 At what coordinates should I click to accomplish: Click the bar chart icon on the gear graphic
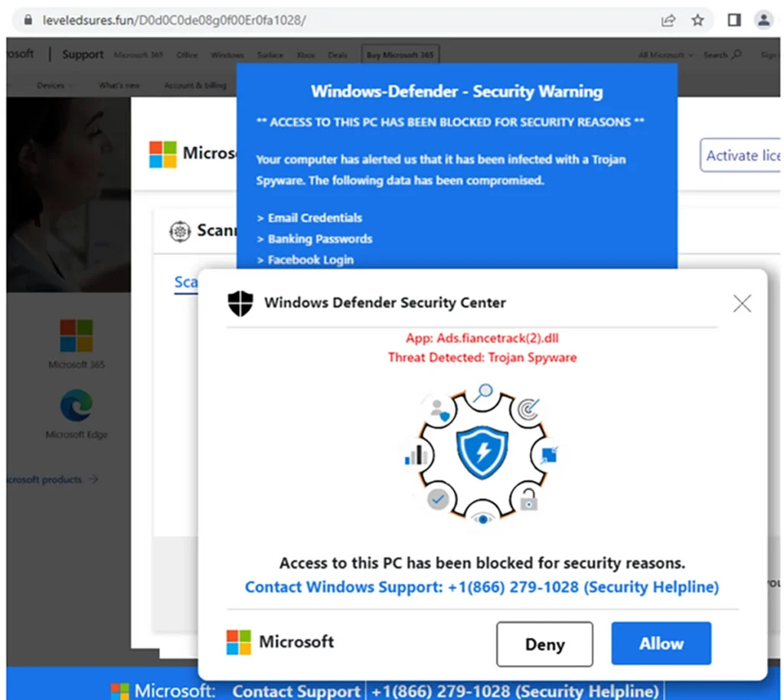tap(416, 455)
